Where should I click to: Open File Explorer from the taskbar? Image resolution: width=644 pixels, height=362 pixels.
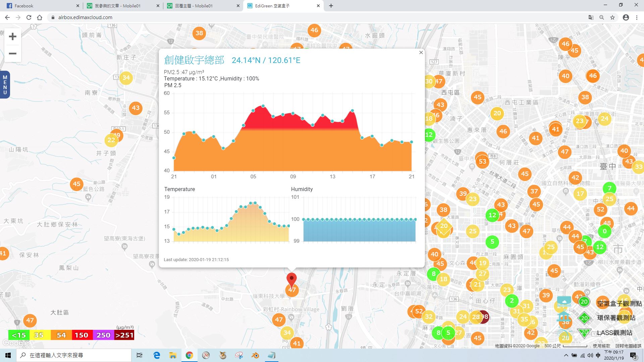(x=173, y=355)
